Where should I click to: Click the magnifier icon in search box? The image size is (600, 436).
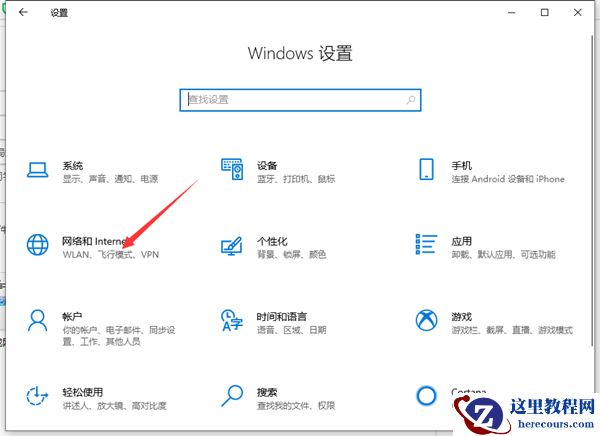click(411, 100)
